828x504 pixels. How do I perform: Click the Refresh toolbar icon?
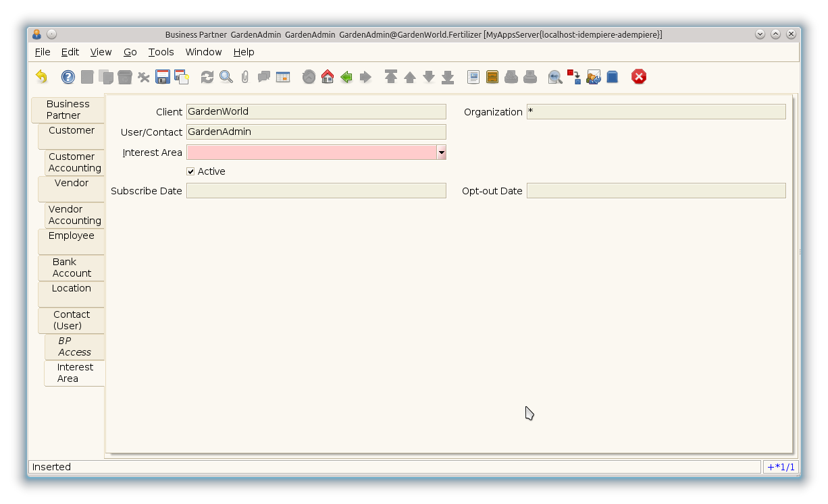207,77
